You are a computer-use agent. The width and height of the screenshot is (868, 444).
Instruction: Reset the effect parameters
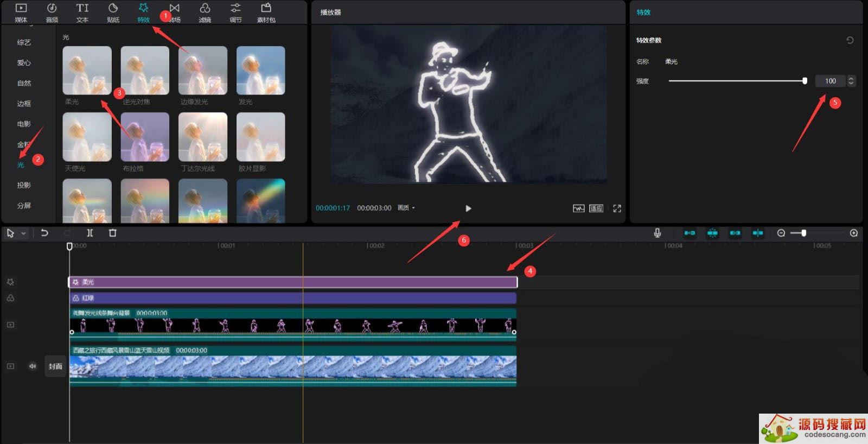[x=850, y=40]
